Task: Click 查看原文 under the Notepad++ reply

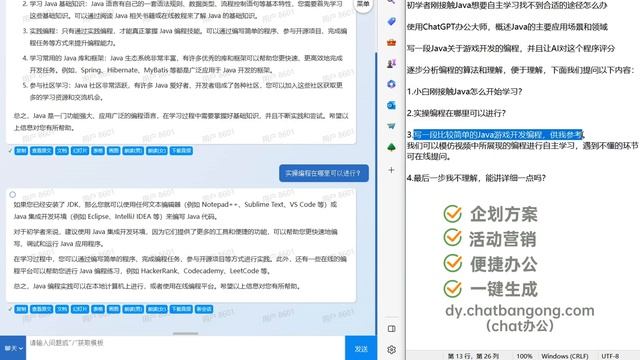Action: tap(42, 309)
